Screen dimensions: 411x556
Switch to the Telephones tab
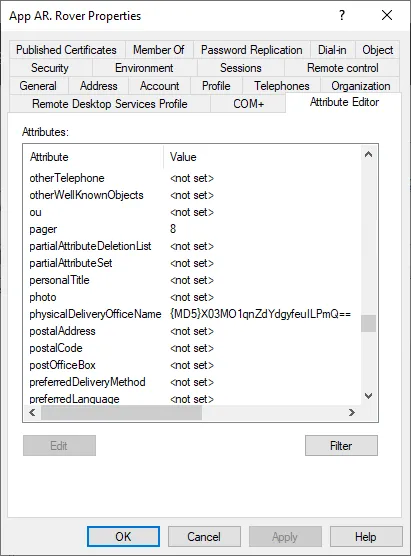(282, 86)
